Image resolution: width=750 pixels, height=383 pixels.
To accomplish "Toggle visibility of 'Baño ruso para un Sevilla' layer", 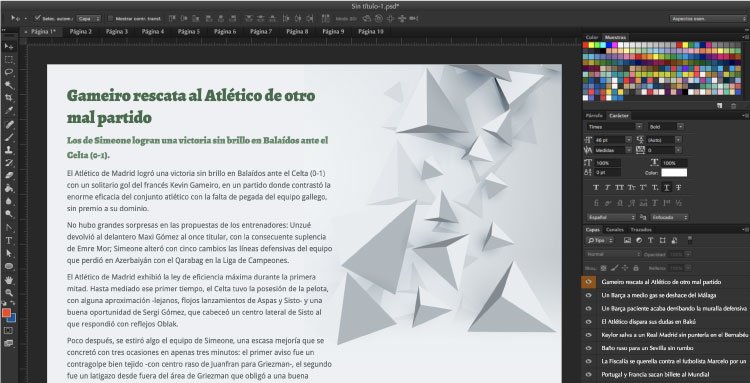I will (x=588, y=348).
